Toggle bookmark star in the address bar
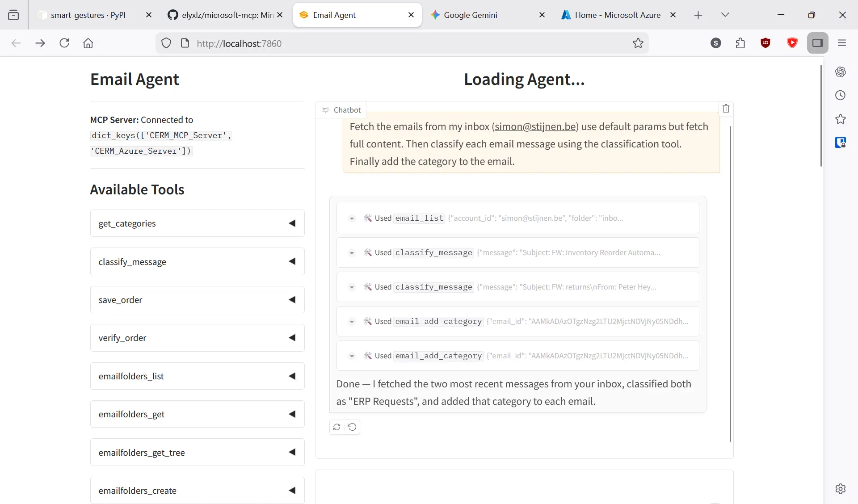Image resolution: width=858 pixels, height=504 pixels. click(x=638, y=43)
